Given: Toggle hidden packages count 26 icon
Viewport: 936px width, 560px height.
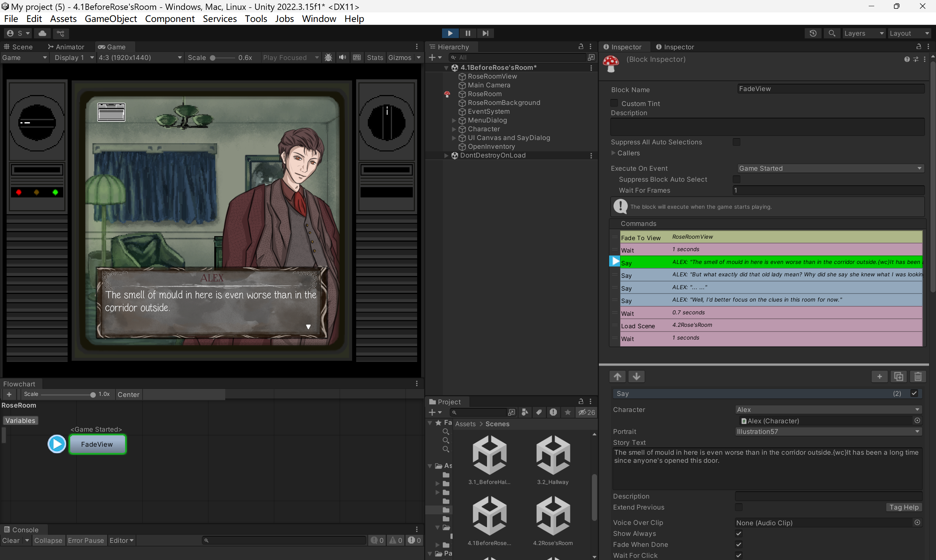Looking at the screenshot, I should click(587, 412).
